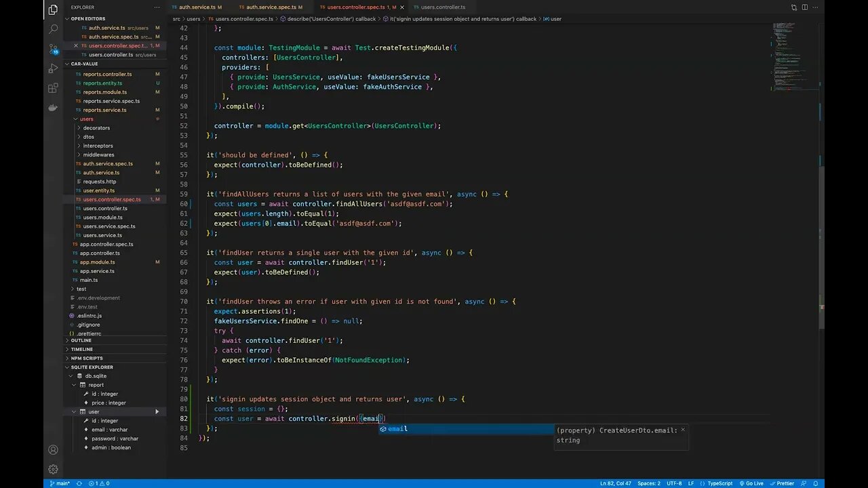Open Explorer more actions ellipsis
The image size is (868, 488).
click(157, 7)
